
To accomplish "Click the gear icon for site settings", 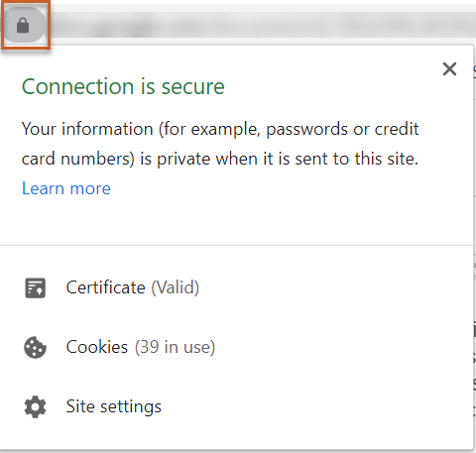I will click(x=35, y=406).
